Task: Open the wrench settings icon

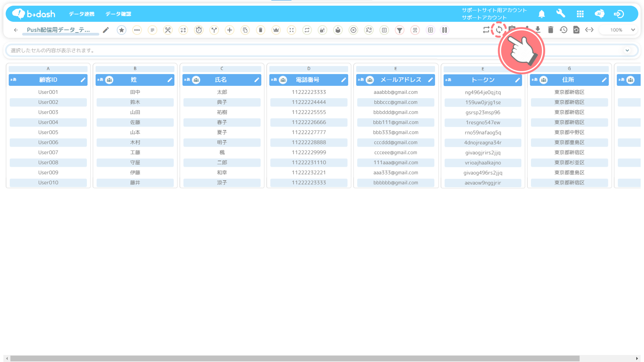Action: tap(561, 14)
